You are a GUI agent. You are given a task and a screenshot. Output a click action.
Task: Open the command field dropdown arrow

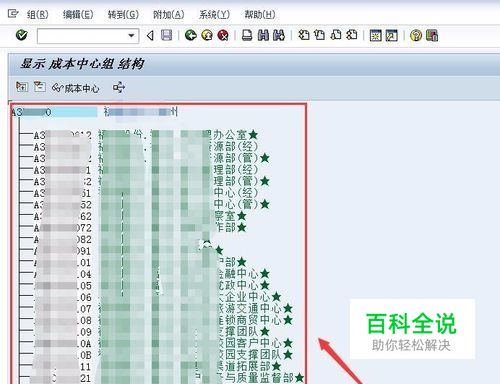pos(131,35)
